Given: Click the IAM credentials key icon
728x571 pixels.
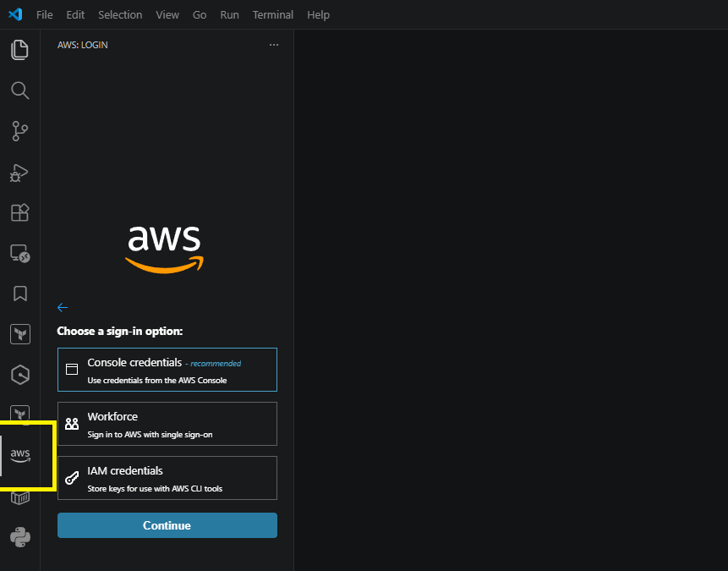Looking at the screenshot, I should coord(72,478).
